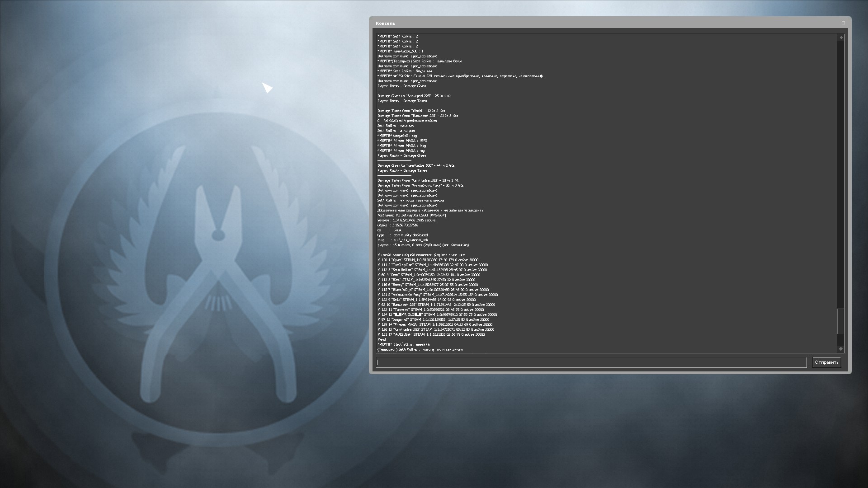Click the type community dedicated line
The image size is (868, 488).
[402, 235]
